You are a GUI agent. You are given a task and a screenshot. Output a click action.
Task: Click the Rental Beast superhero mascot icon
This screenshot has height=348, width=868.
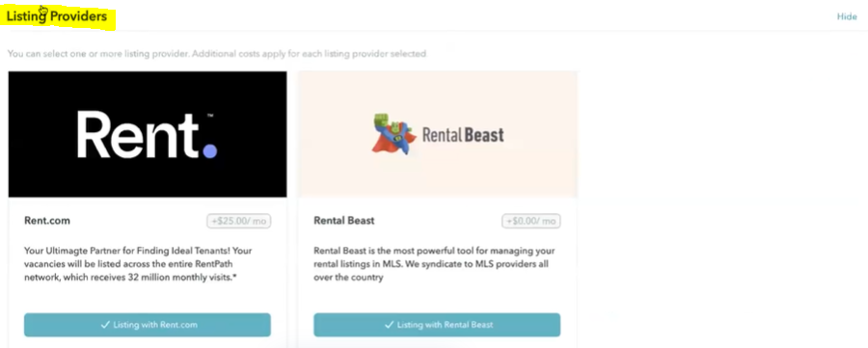(x=393, y=133)
